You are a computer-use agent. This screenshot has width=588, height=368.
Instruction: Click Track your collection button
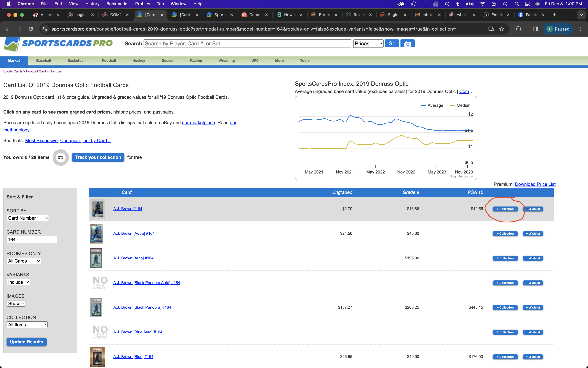(x=98, y=157)
